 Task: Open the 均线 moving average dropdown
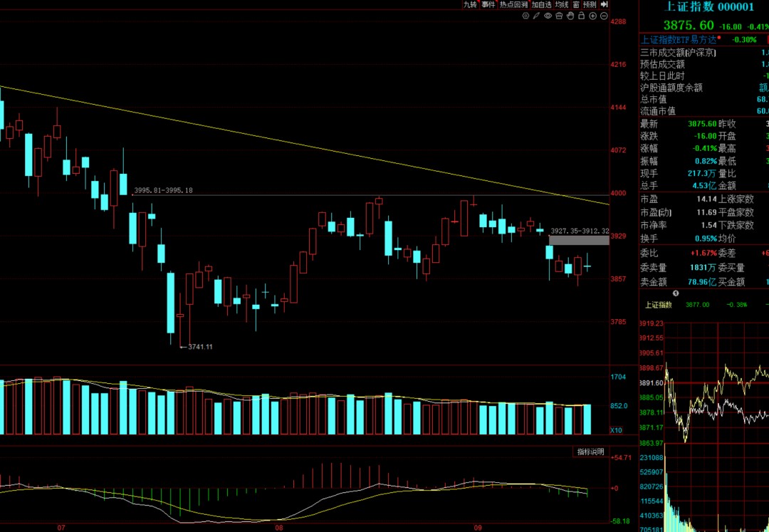point(562,4)
